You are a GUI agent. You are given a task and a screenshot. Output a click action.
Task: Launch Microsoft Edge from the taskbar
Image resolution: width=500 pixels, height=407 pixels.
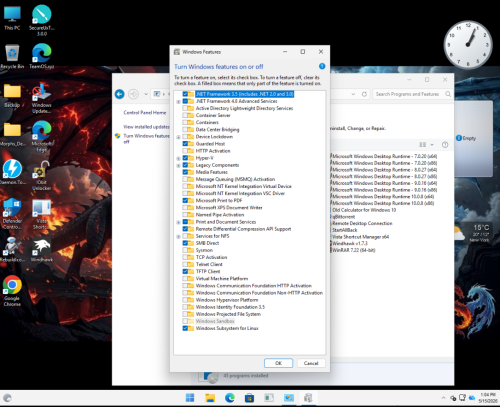230,398
